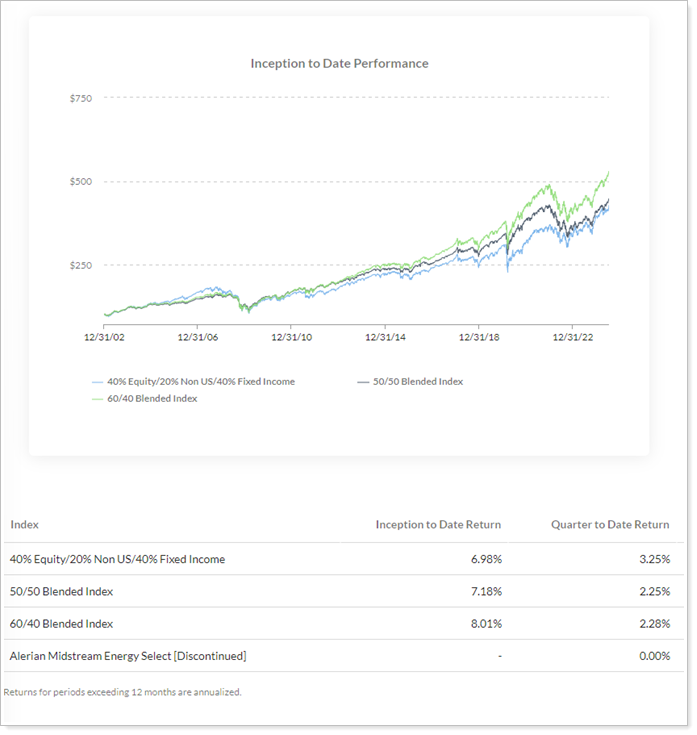Sort by Inception to Date Return header
The width and height of the screenshot is (697, 735).
click(438, 525)
